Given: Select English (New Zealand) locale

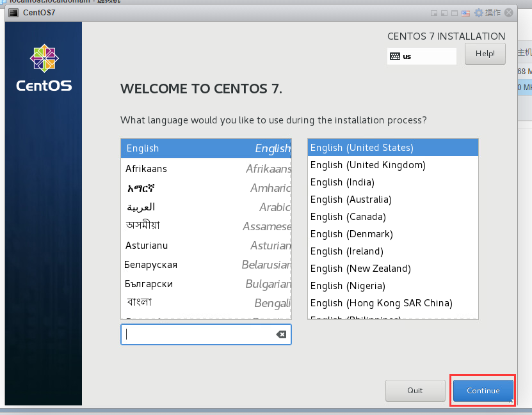Looking at the screenshot, I should point(393,269).
